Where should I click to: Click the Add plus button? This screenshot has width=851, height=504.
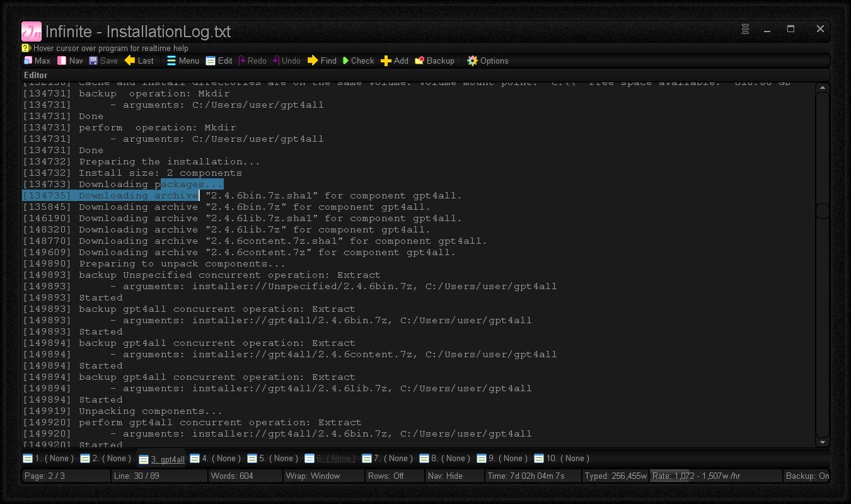(395, 60)
